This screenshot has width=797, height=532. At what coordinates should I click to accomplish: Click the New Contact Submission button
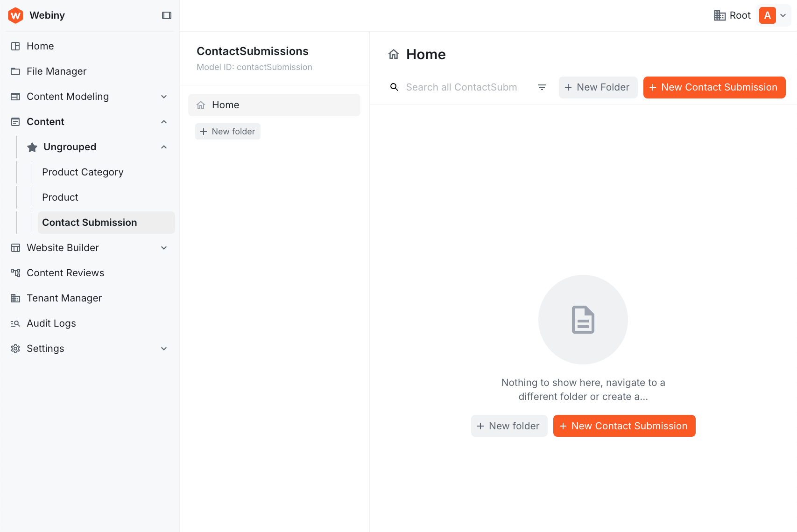pyautogui.click(x=714, y=87)
